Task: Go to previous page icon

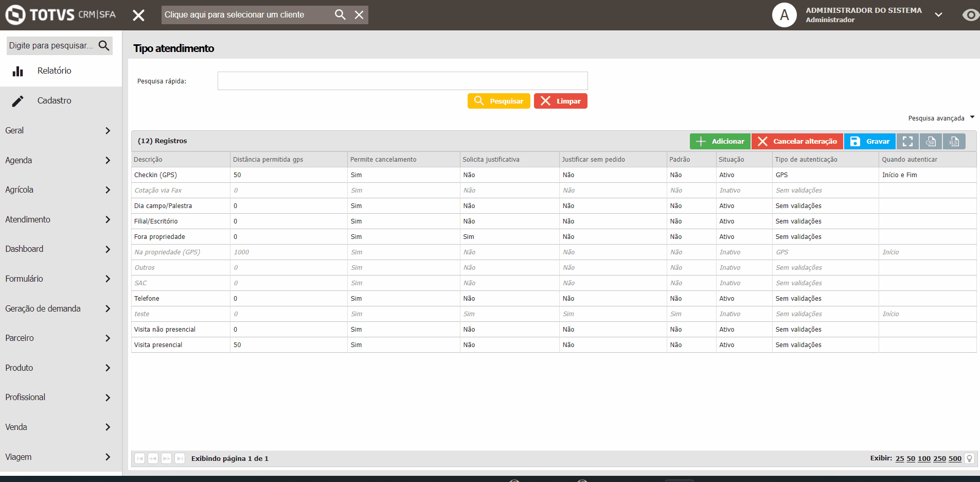Action: point(153,458)
